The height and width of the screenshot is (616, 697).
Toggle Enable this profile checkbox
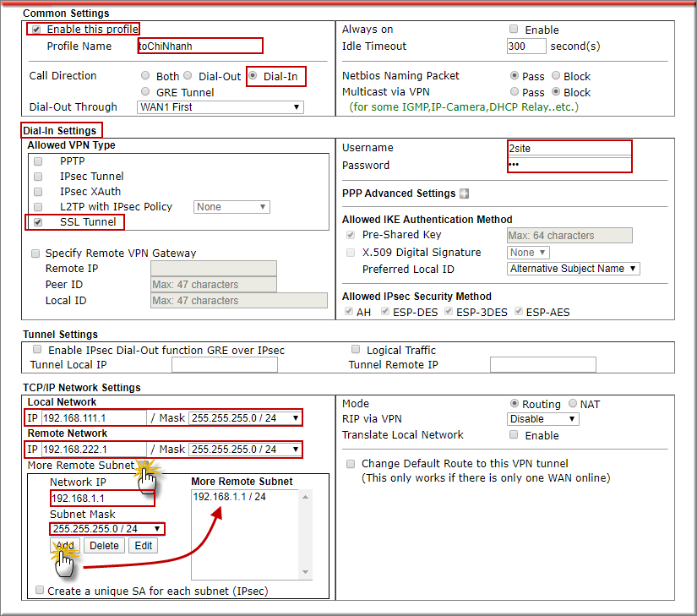click(x=36, y=30)
